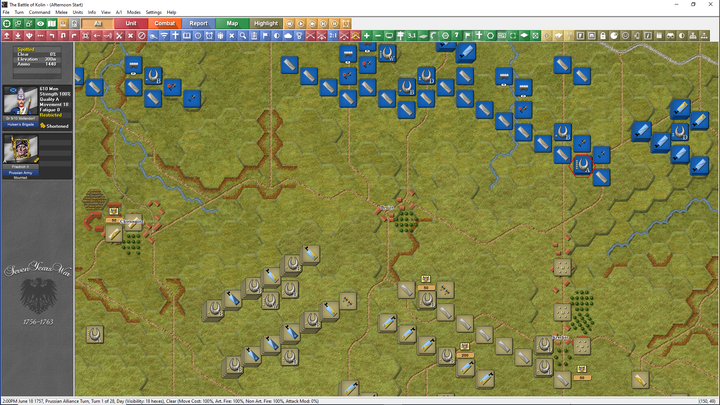This screenshot has width=720, height=405.
Task: Click the green number 7 icon
Action: 456,35
